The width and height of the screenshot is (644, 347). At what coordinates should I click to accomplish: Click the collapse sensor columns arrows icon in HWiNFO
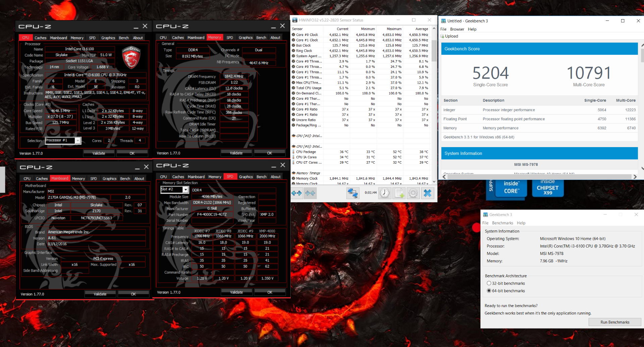[310, 193]
